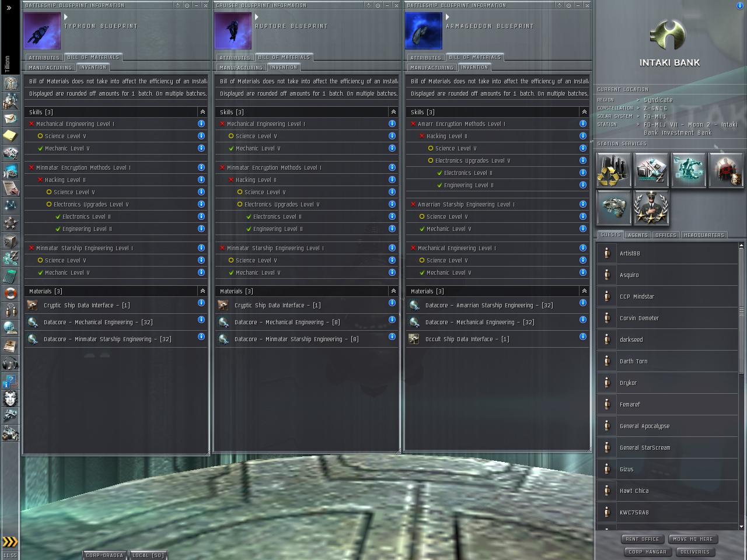This screenshot has height=560, width=747.
Task: Click the Rent Office button
Action: (643, 539)
